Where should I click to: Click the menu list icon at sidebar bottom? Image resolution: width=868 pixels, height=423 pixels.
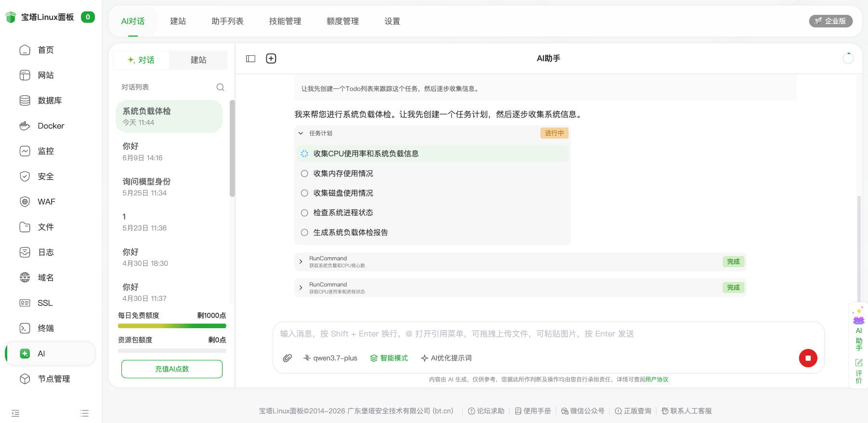click(x=85, y=413)
